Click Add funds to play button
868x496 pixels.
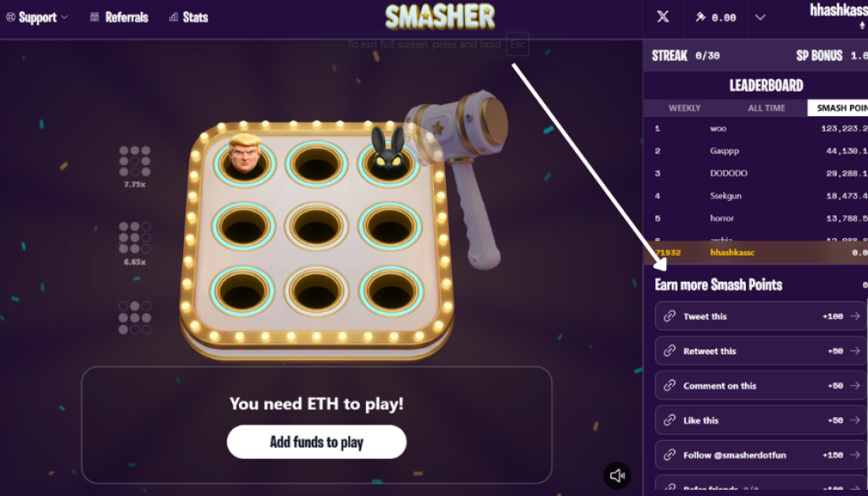(317, 442)
